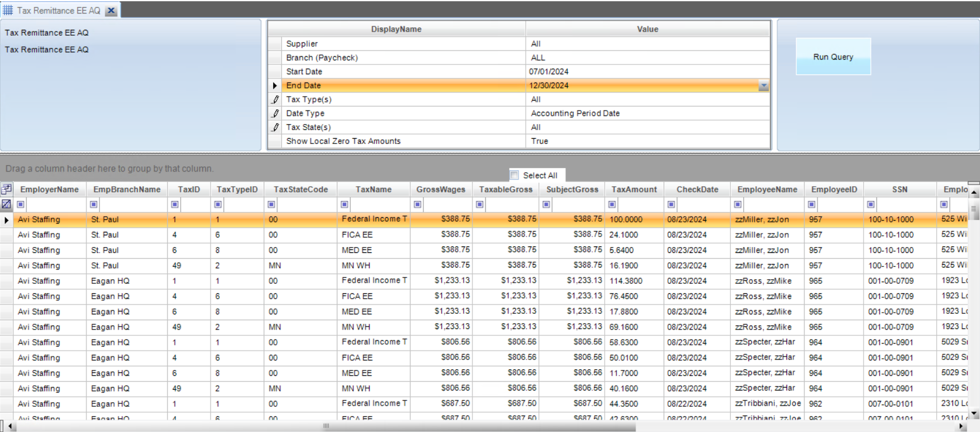Click the pencil icon next to Tax State(s)
This screenshot has height=432, width=980.
coord(275,127)
